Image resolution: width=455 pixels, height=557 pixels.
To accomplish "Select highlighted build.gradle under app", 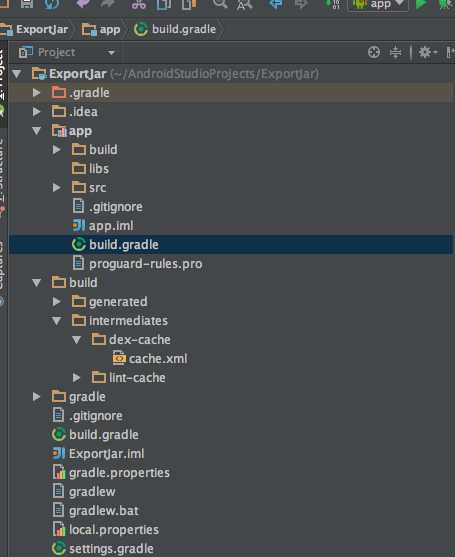I will pyautogui.click(x=231, y=245).
